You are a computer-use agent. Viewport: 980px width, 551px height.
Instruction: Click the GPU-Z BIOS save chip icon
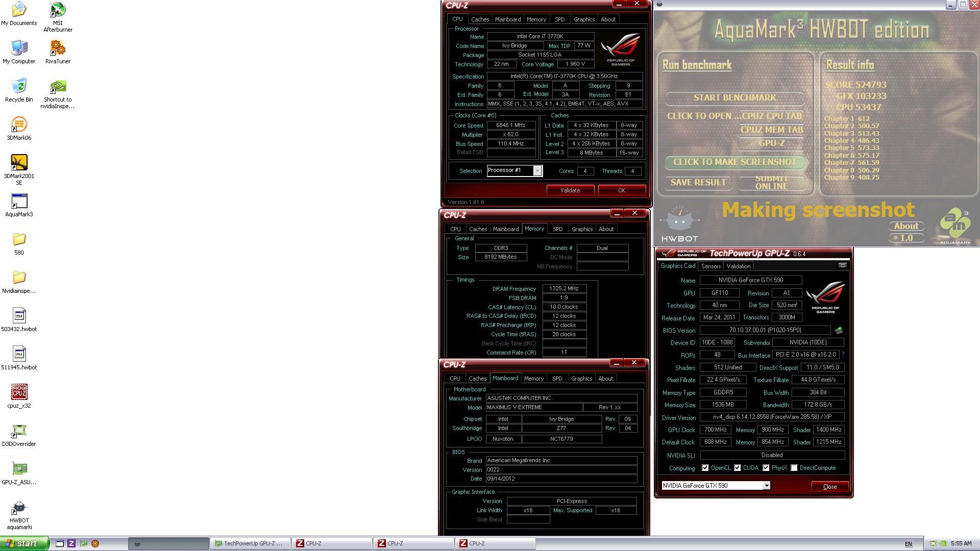[x=838, y=331]
